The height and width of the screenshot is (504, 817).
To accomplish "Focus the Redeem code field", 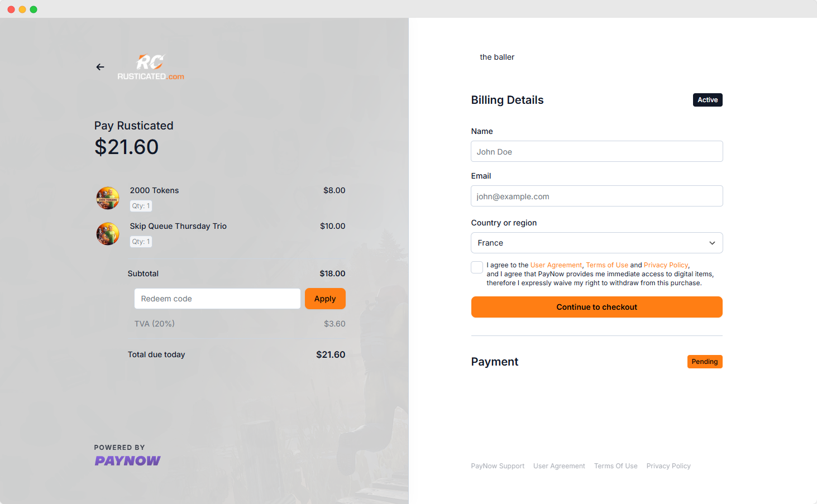I will [217, 299].
